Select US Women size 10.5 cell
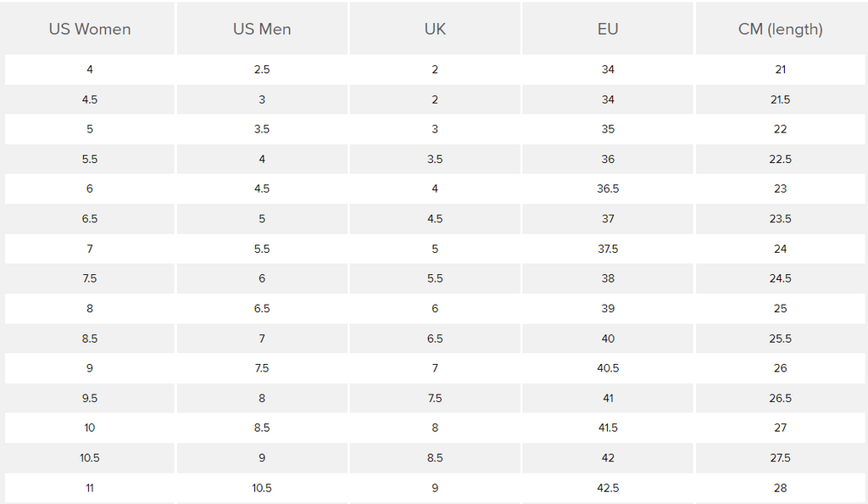 pyautogui.click(x=90, y=458)
